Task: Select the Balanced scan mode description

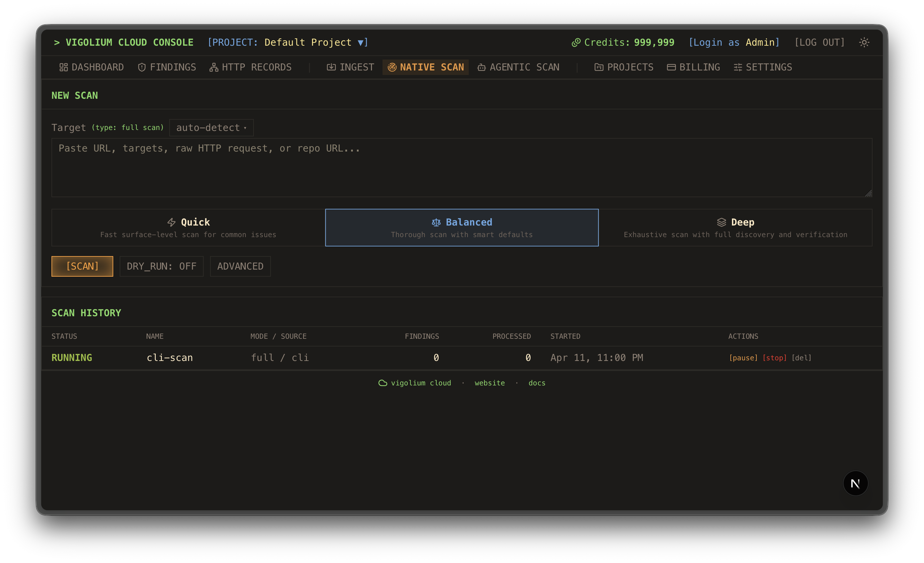Action: [x=462, y=235]
